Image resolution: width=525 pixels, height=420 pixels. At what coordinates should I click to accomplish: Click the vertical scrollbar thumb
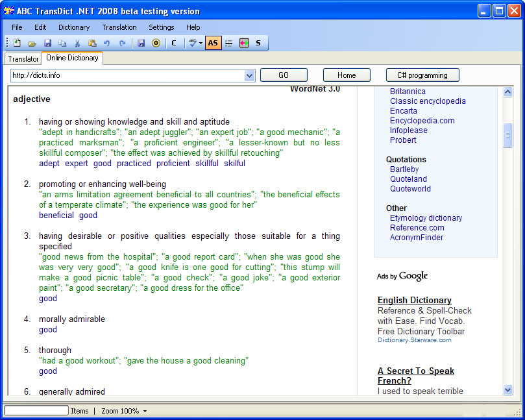click(x=507, y=135)
